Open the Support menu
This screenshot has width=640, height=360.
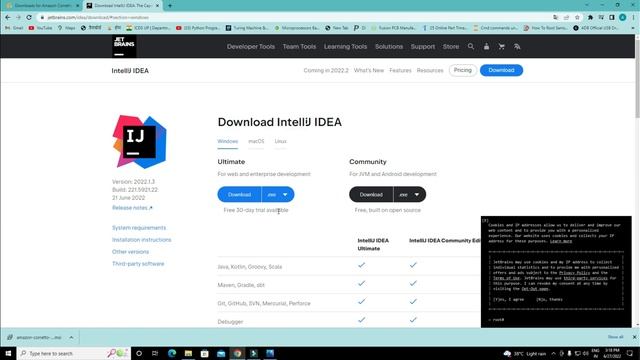point(423,47)
